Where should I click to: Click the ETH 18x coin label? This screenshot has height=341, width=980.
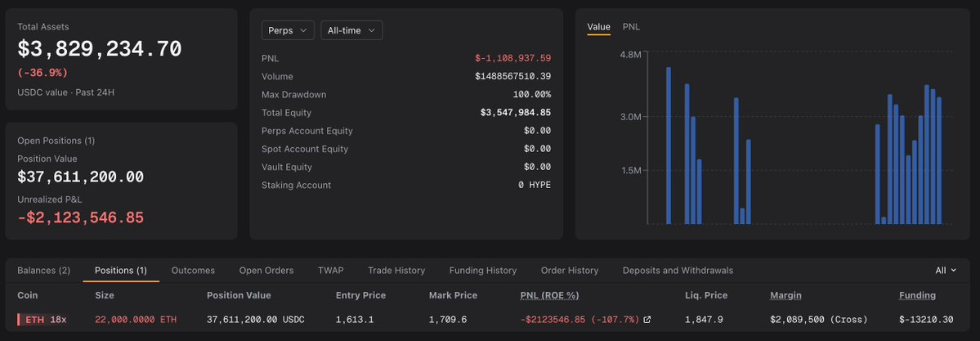[43, 320]
